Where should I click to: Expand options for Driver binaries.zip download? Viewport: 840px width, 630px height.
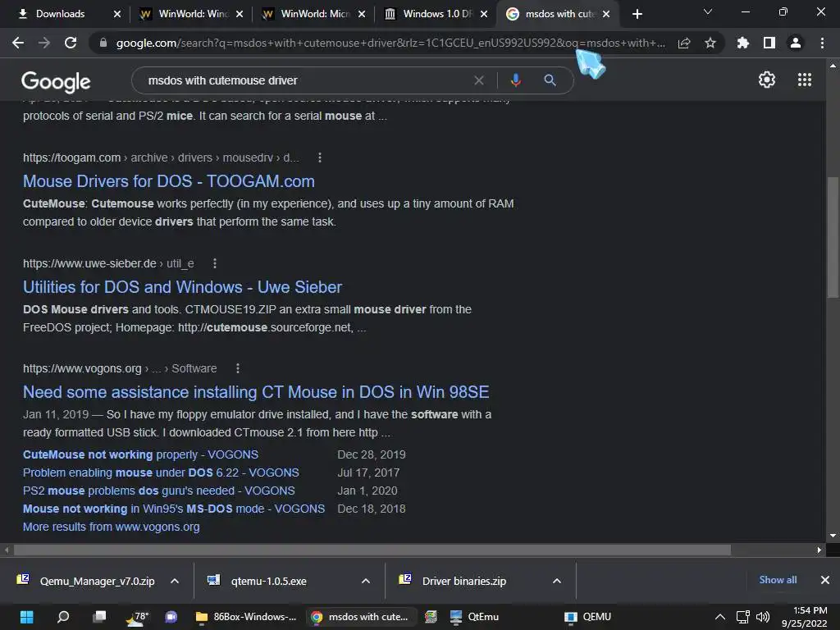(557, 581)
